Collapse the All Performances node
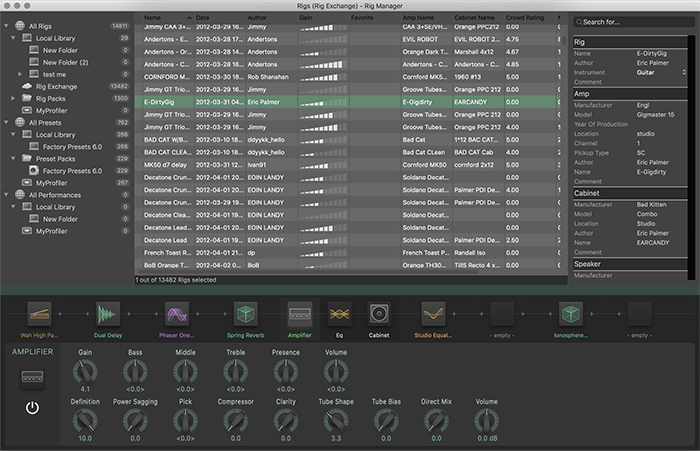 [x=6, y=195]
